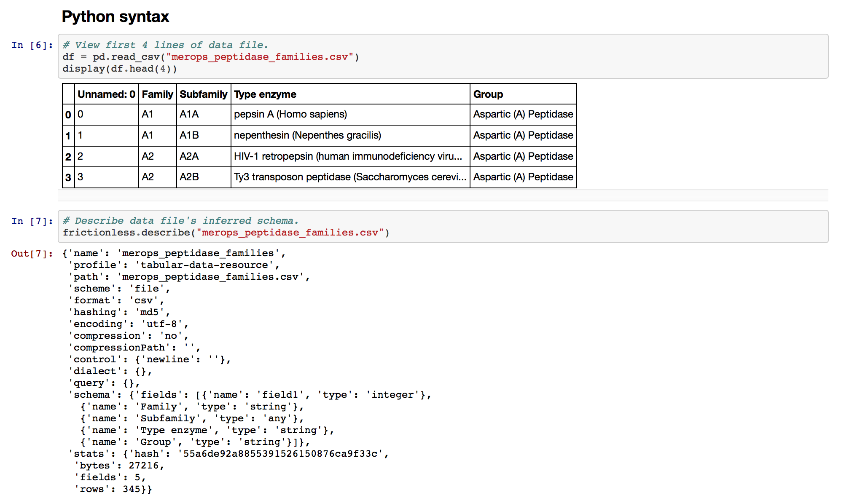The width and height of the screenshot is (868, 498).
Task: Click the 'dialect': {} output line
Action: (110, 371)
